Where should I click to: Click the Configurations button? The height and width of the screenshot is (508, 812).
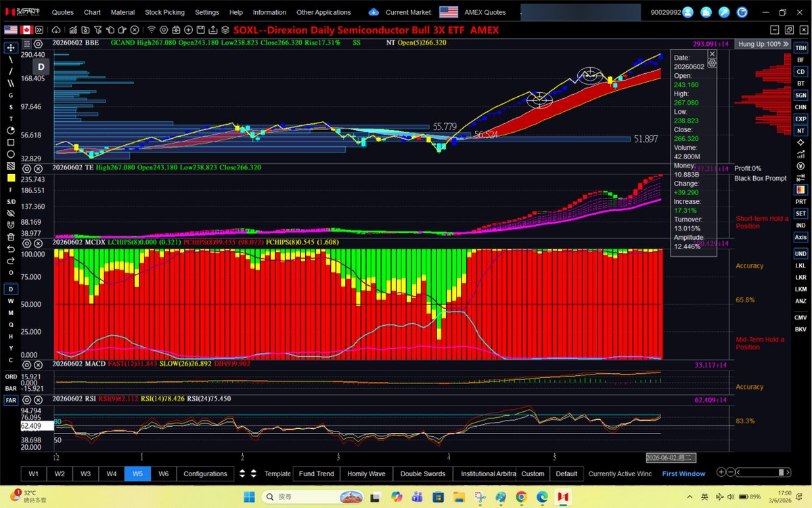(205, 473)
